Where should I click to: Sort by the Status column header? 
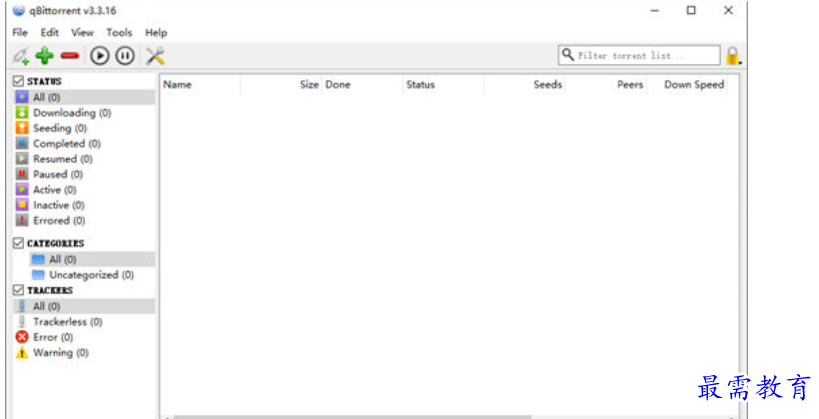[x=443, y=85]
